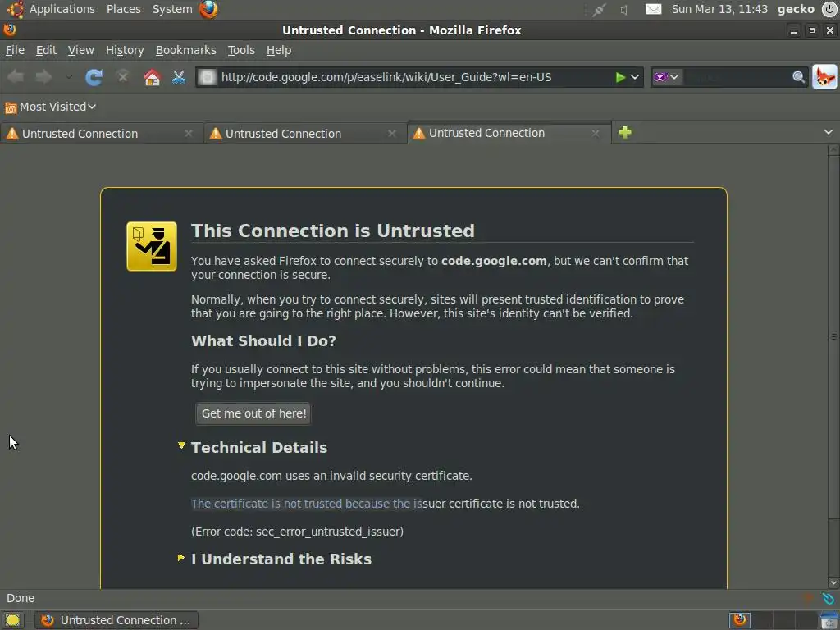
Task: Click the yellow security officer warning icon
Action: (152, 246)
